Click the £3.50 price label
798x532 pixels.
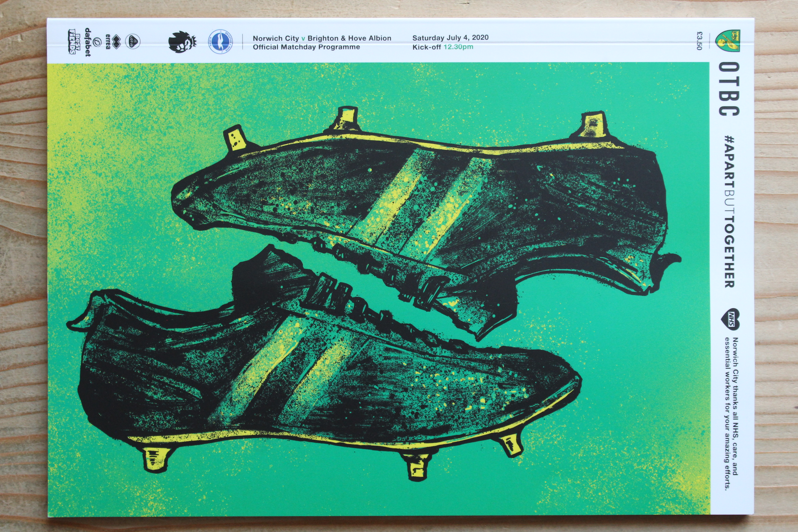[x=699, y=41]
